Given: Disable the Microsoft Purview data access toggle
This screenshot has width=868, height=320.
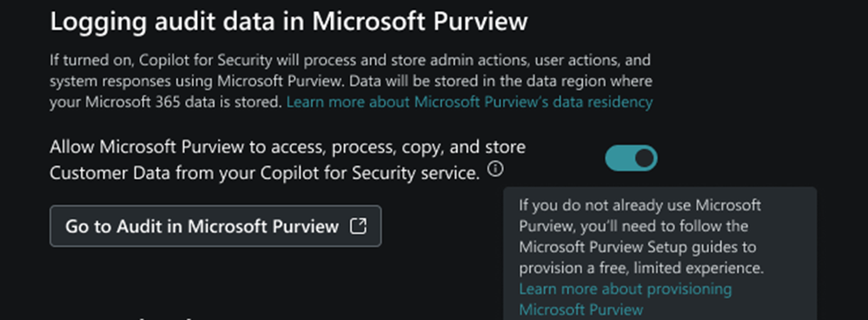Looking at the screenshot, I should coord(631,158).
